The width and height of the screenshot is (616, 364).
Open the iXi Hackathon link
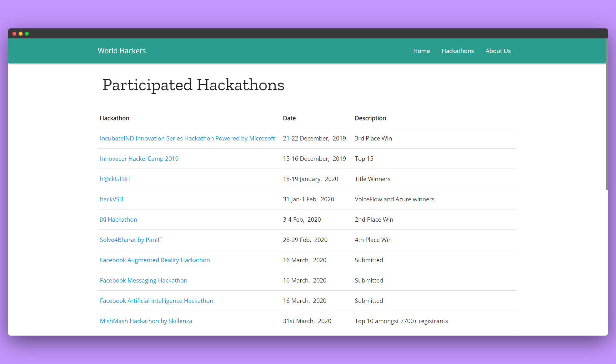point(118,219)
